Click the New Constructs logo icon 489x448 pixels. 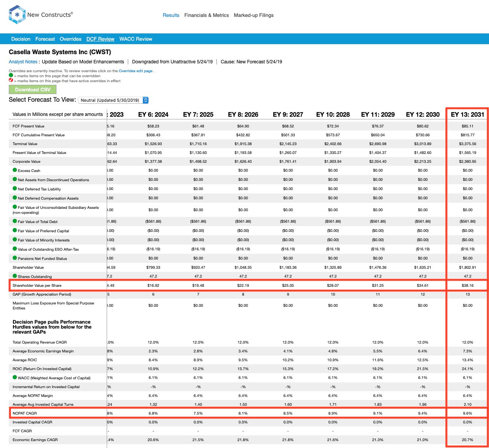point(17,15)
